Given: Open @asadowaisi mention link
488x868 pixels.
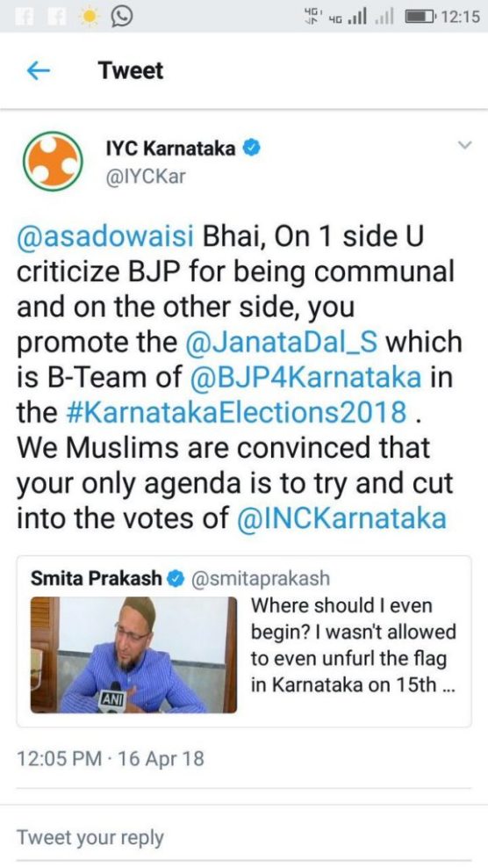Looking at the screenshot, I should [106, 237].
